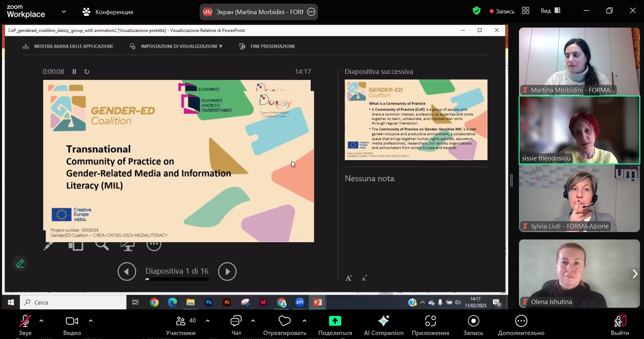Click Fine presentazione to end slideshow
This screenshot has height=339, width=644.
pos(267,46)
